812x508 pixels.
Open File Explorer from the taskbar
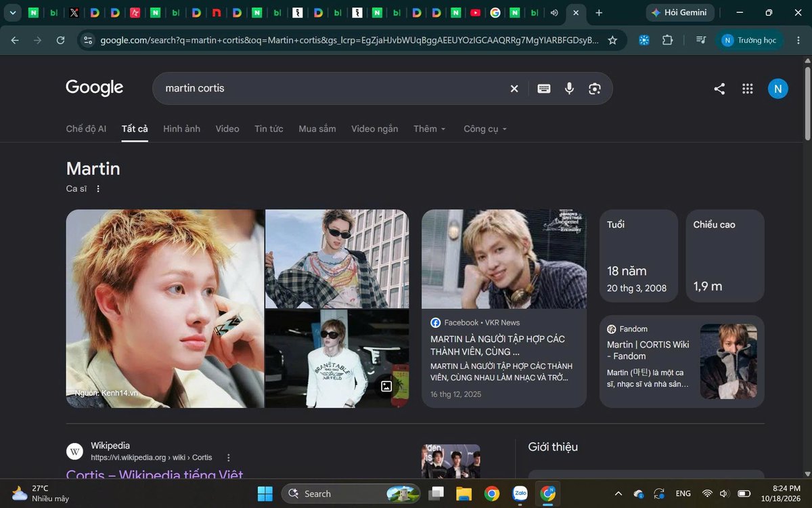point(464,493)
